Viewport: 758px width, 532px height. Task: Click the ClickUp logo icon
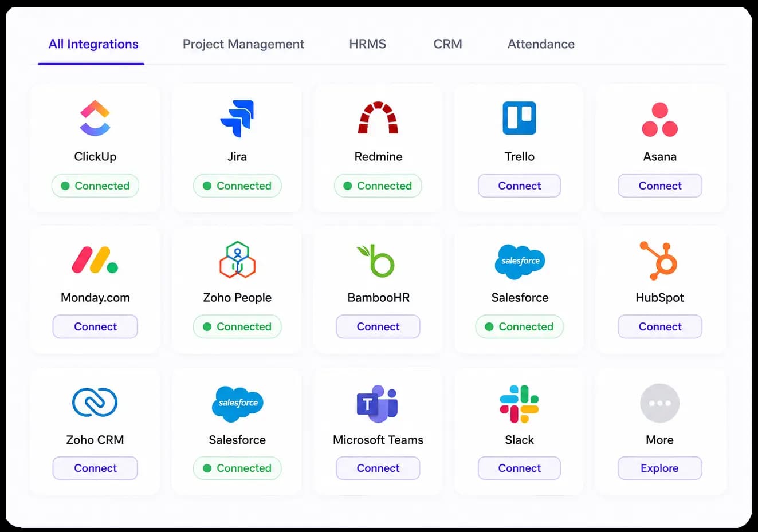pyautogui.click(x=95, y=118)
